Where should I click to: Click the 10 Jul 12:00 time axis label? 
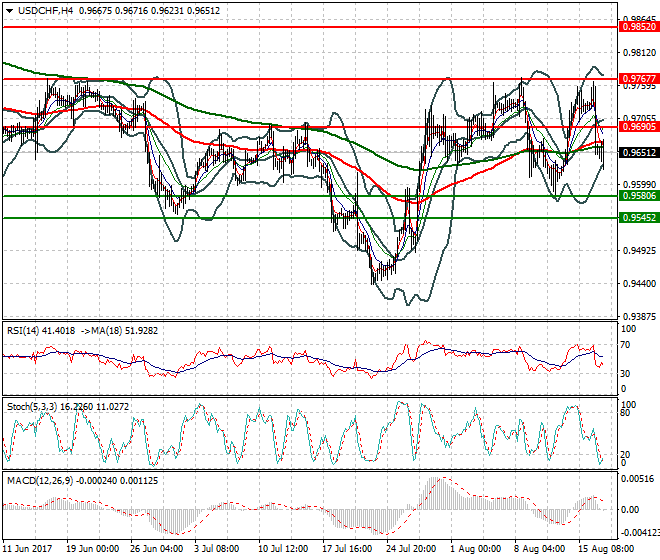[x=283, y=549]
